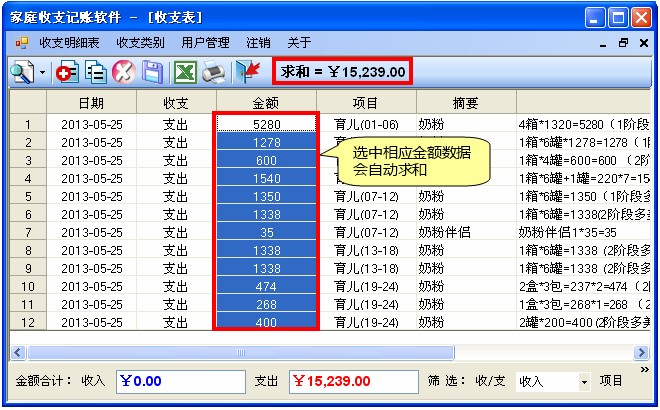Click the 日期 column header
The width and height of the screenshot is (660, 410).
[x=91, y=102]
